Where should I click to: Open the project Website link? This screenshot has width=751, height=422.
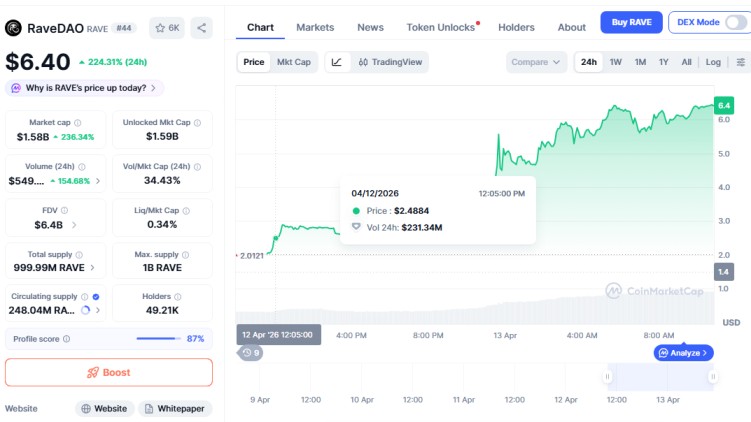(x=104, y=409)
